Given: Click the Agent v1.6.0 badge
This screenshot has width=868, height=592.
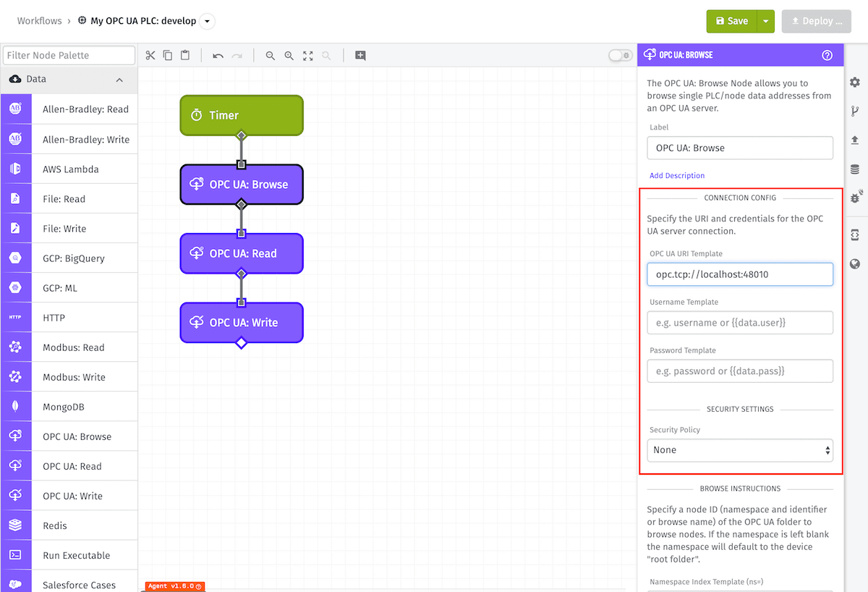Looking at the screenshot, I should (174, 586).
